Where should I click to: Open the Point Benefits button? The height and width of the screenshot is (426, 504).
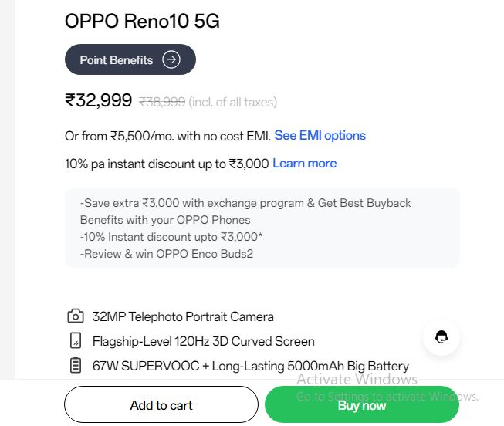(x=130, y=59)
